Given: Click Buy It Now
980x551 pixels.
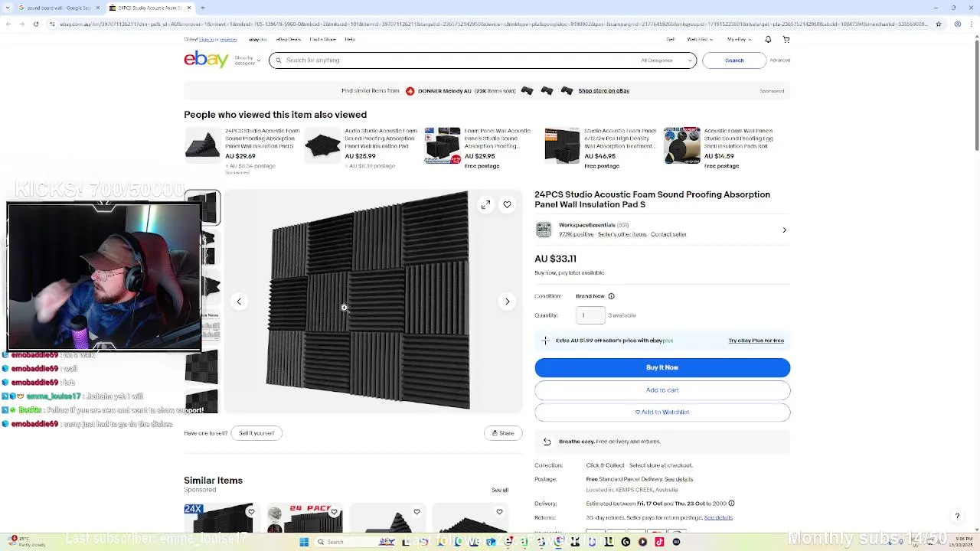Looking at the screenshot, I should pos(662,367).
